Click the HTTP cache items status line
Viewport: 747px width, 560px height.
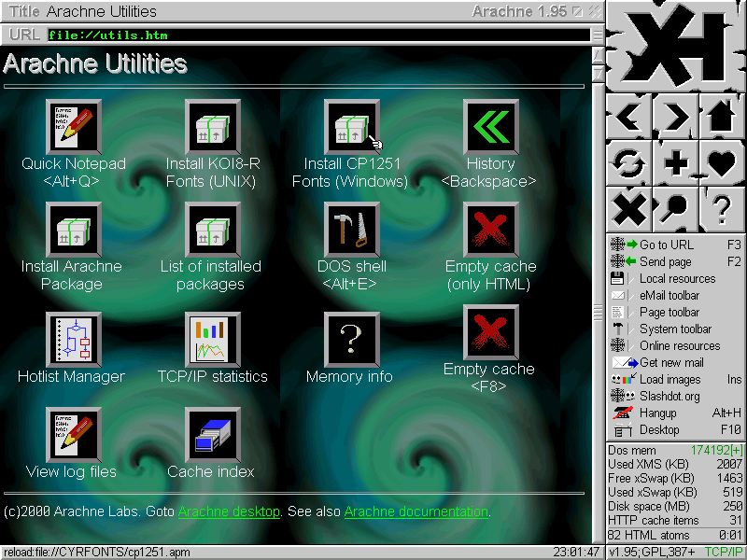[x=675, y=521]
